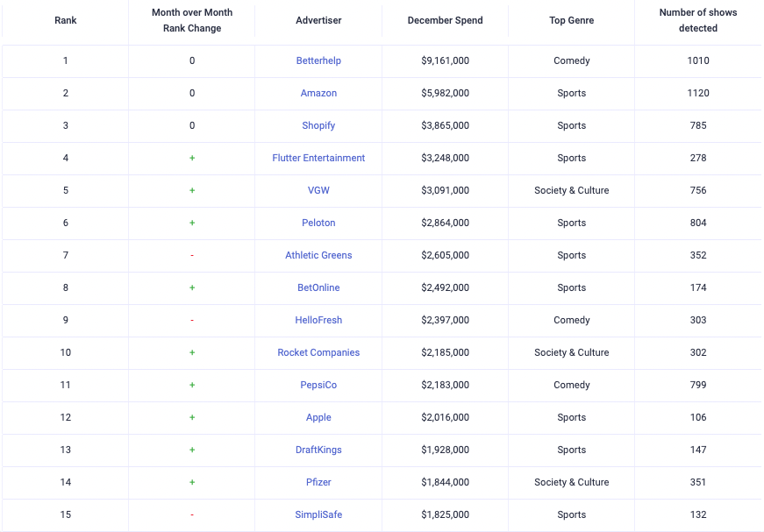Open the PepsiCo advertiser link
The width and height of the screenshot is (764, 532).
coord(318,385)
